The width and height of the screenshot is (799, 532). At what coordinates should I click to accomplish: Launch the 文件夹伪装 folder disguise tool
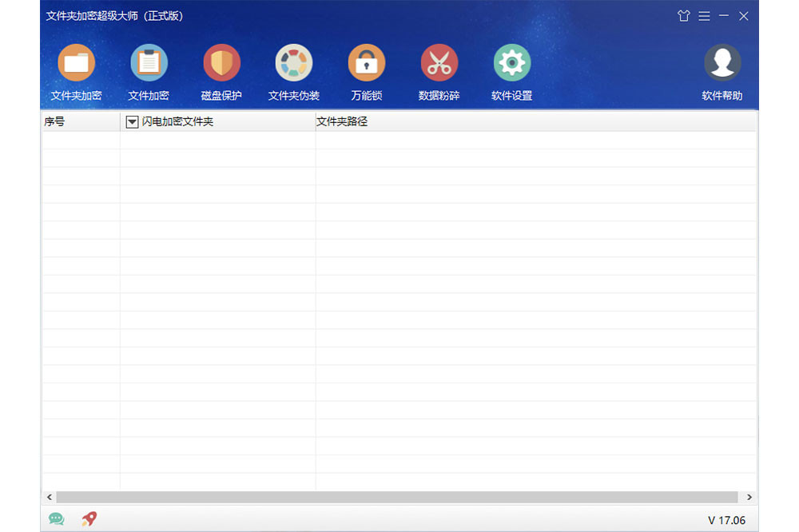pos(294,63)
